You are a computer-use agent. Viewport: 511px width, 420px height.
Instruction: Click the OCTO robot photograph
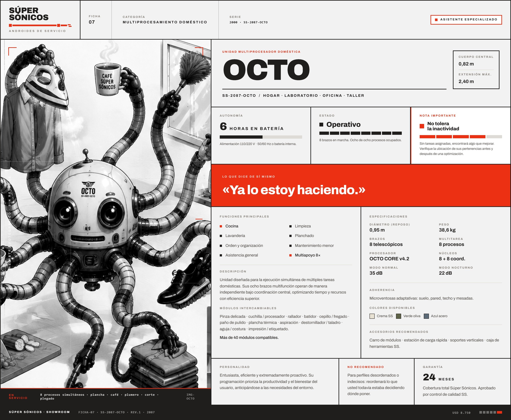106,214
